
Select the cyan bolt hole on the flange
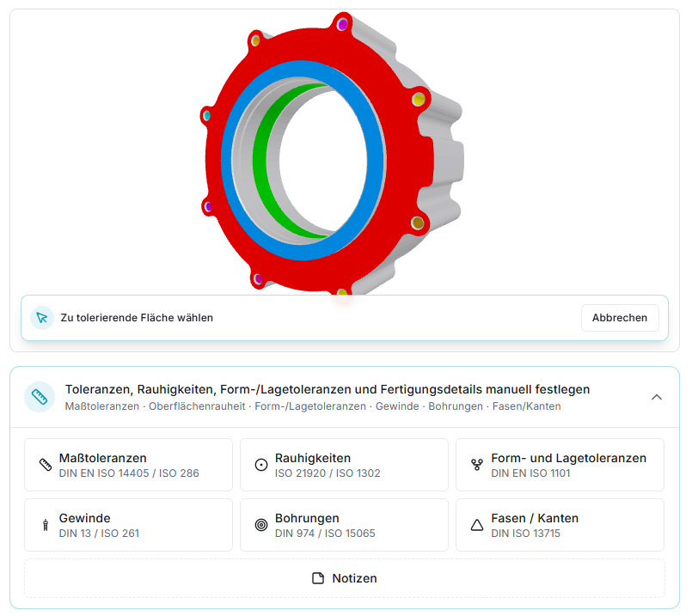(206, 116)
